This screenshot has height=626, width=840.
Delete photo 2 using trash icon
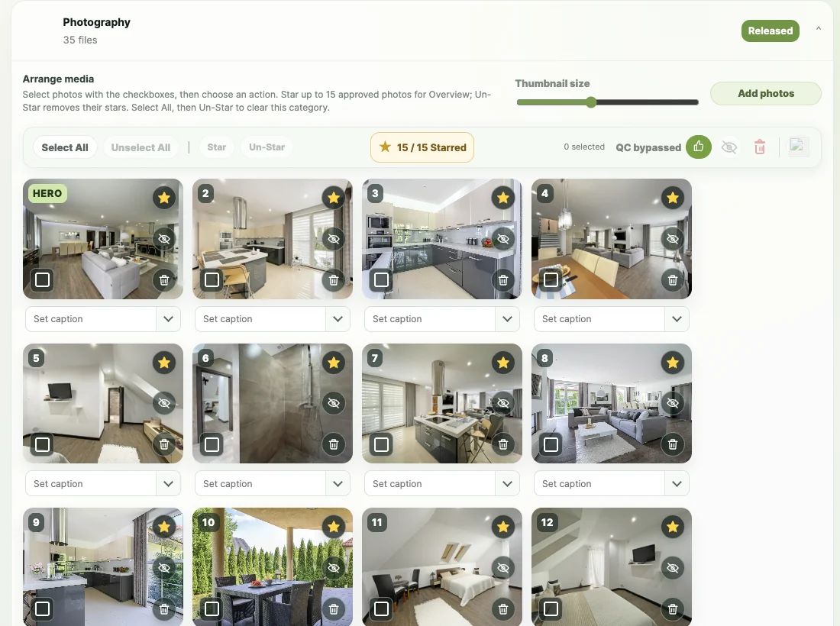click(334, 279)
